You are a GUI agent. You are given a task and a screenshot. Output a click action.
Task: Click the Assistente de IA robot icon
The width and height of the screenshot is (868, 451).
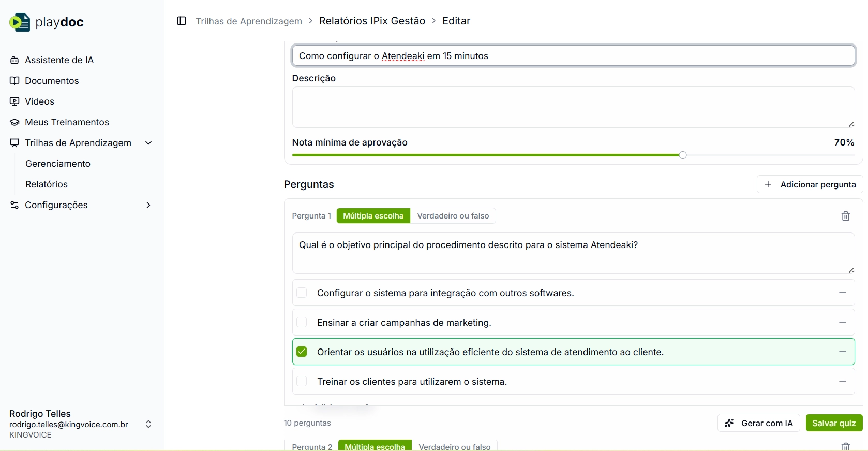tap(14, 60)
